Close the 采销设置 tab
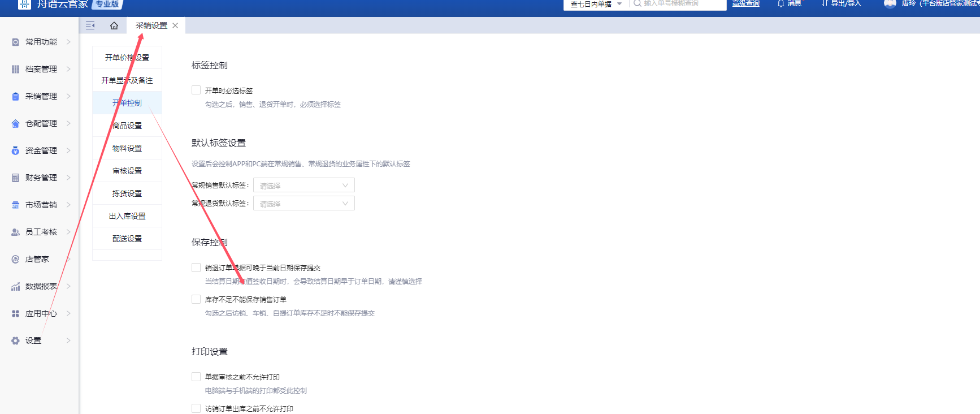Image resolution: width=980 pixels, height=414 pixels. coord(175,25)
